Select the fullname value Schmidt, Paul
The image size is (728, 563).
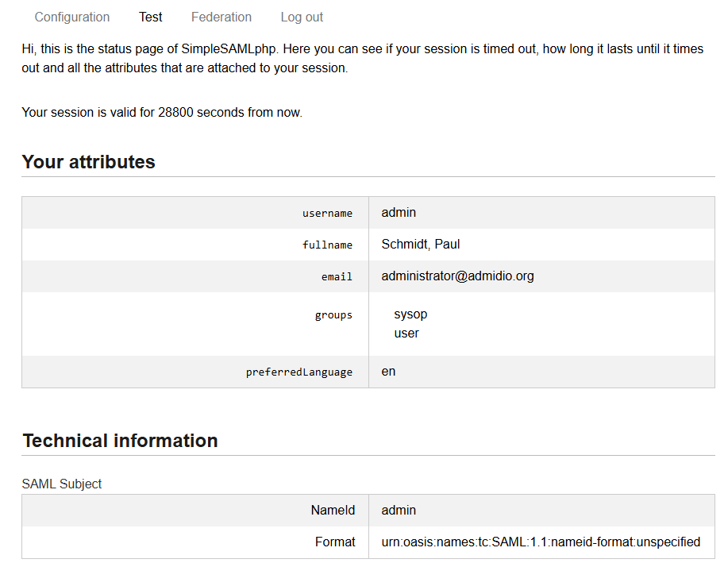[x=421, y=245]
